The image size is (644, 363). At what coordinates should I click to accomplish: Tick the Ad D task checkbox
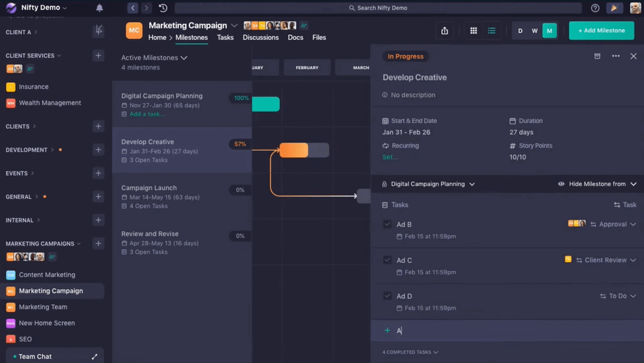click(387, 296)
